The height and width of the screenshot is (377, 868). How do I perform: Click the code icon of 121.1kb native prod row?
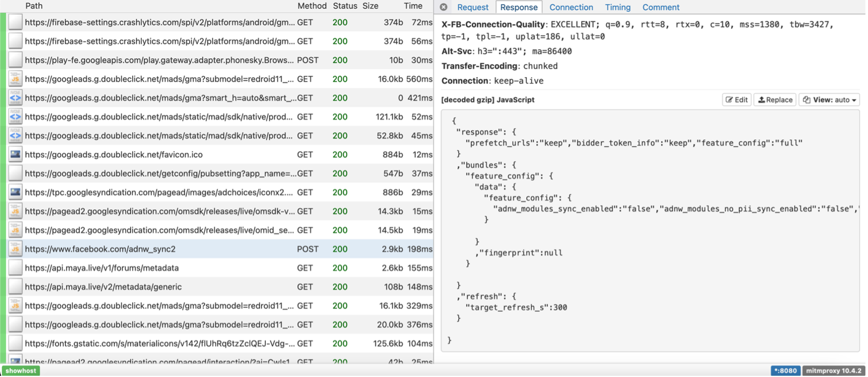point(15,117)
